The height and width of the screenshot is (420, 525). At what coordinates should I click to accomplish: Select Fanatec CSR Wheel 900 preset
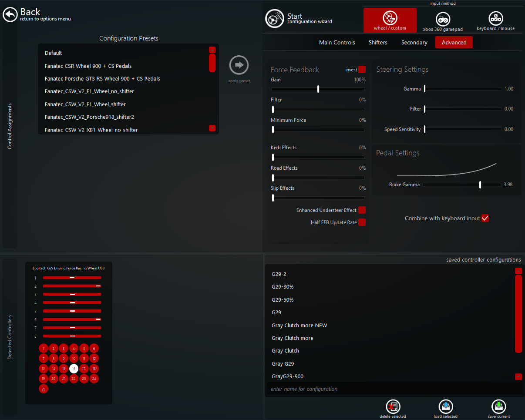click(88, 66)
